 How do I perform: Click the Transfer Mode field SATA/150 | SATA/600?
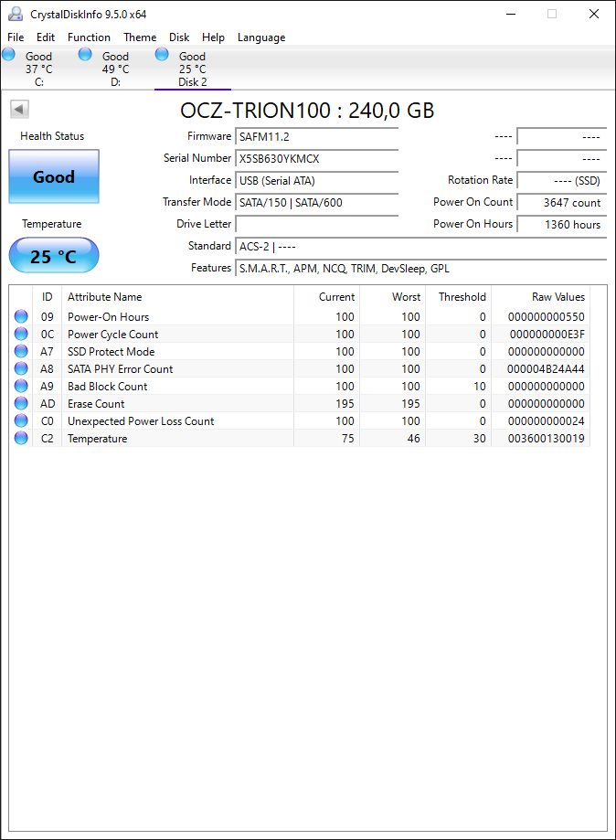[x=316, y=203]
